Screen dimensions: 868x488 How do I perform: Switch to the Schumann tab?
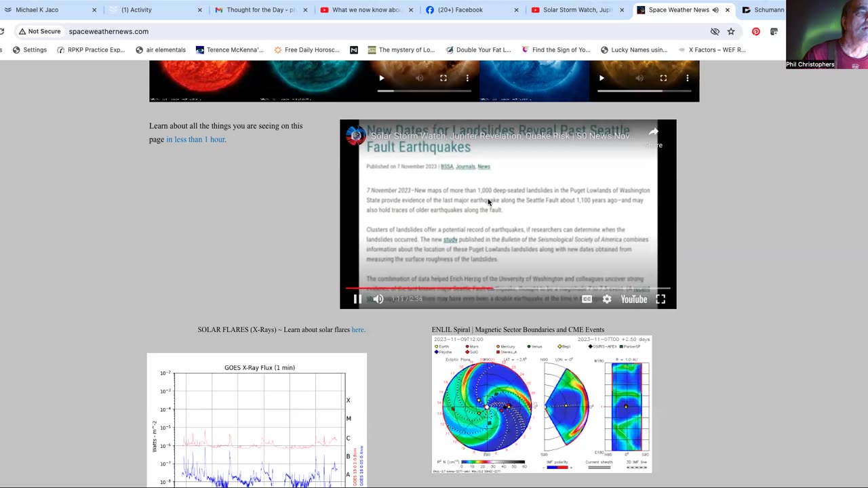(763, 10)
